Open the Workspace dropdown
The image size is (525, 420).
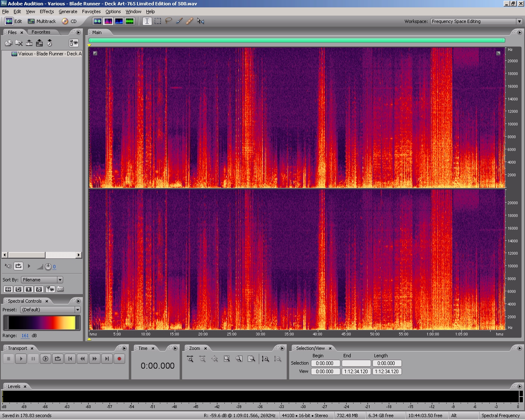pos(476,21)
